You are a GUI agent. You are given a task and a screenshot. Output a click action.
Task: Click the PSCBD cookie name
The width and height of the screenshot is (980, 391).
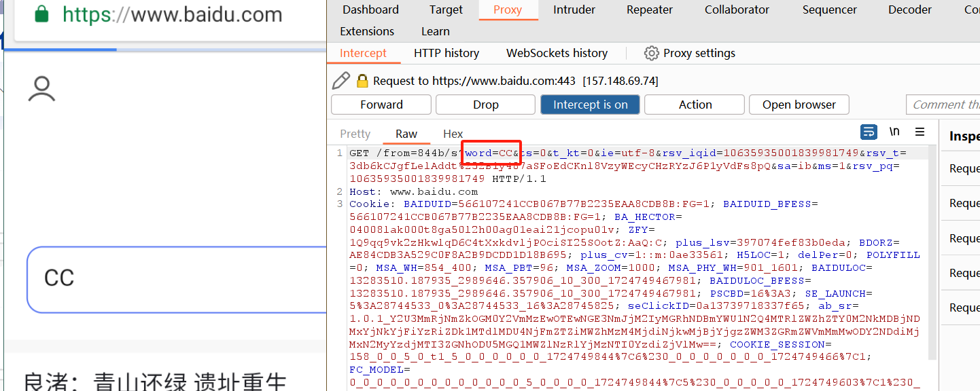tap(726, 293)
